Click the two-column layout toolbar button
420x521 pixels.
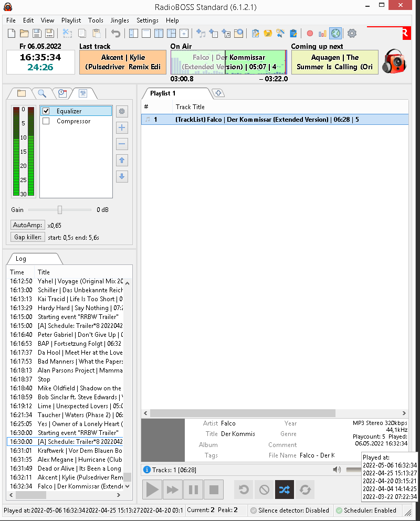159,33
